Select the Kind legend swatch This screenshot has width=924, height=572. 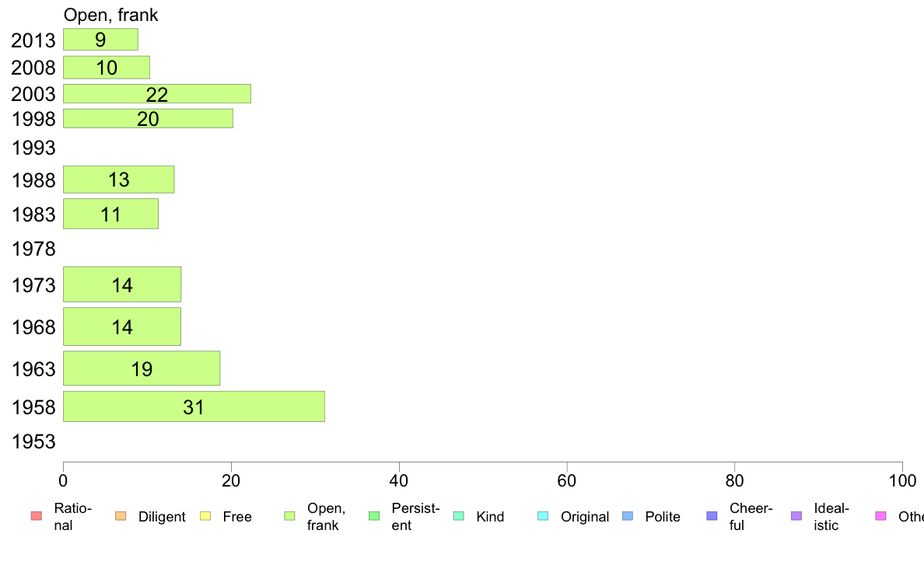458,516
